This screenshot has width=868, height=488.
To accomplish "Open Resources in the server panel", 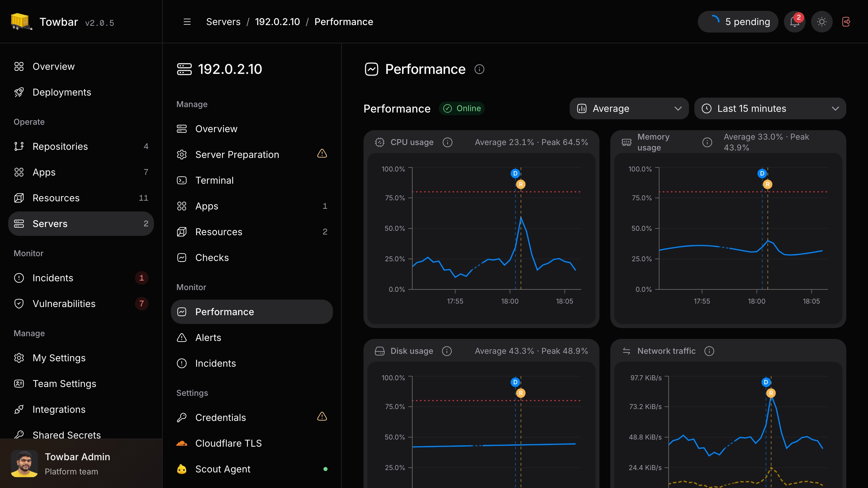I will 252,232.
